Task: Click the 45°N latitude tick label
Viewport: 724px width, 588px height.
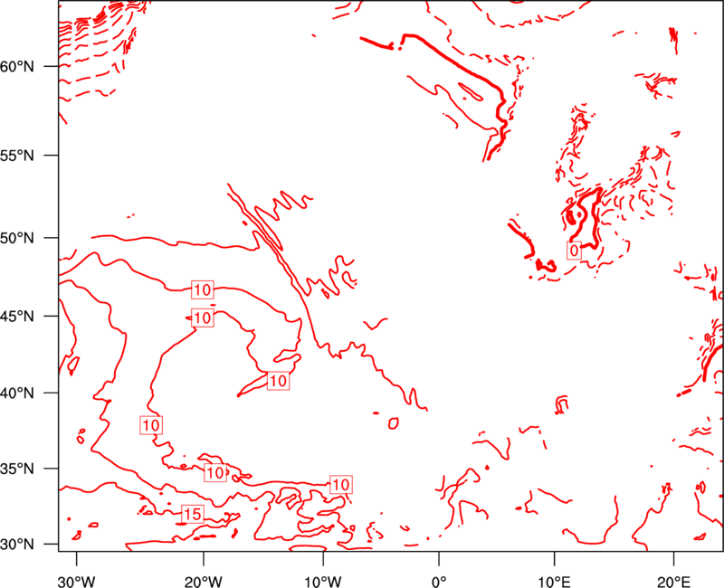Action: [x=17, y=316]
